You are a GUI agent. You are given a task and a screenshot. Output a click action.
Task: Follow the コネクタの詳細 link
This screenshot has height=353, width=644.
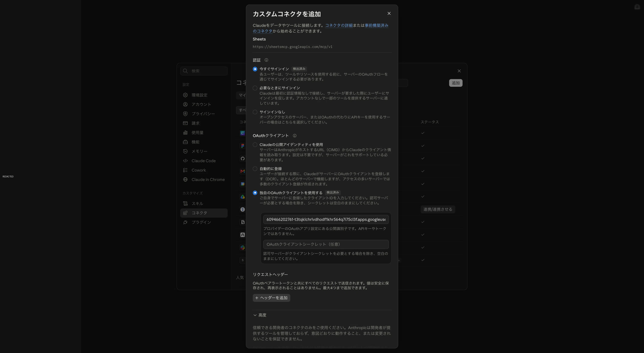[339, 26]
